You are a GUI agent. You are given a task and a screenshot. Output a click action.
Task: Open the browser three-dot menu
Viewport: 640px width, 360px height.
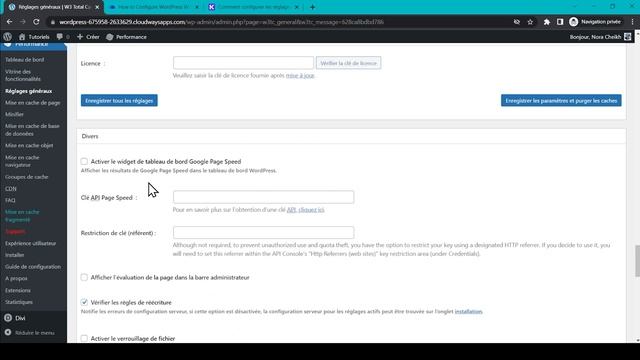[632, 22]
